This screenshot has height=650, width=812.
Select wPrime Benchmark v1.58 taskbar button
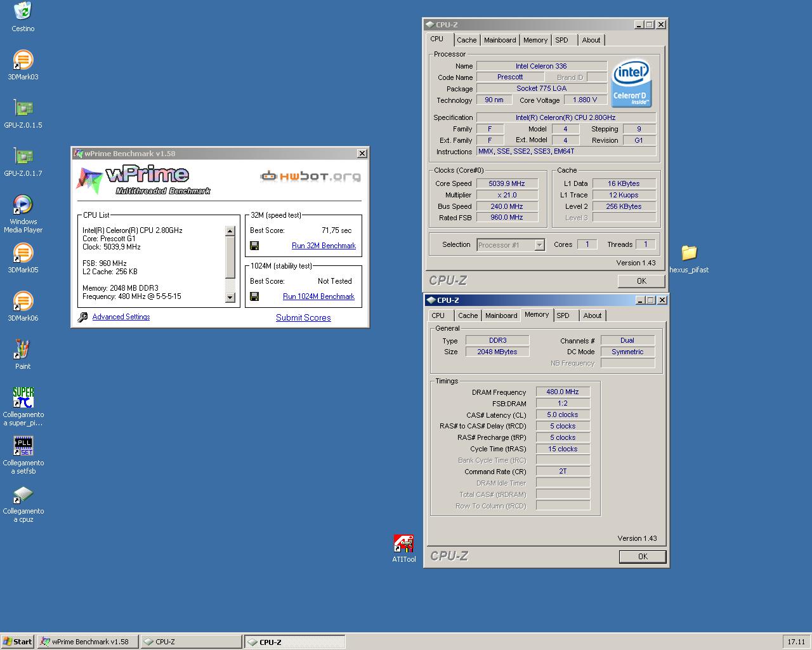point(88,642)
